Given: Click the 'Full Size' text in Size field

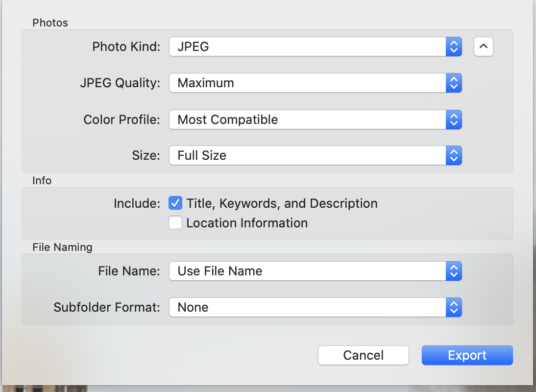Looking at the screenshot, I should coord(202,155).
